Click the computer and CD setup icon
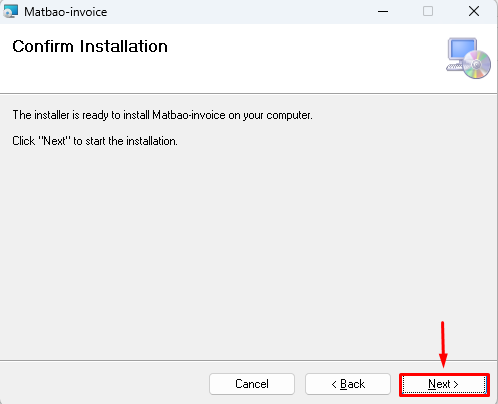Image resolution: width=498 pixels, height=404 pixels. [x=468, y=58]
